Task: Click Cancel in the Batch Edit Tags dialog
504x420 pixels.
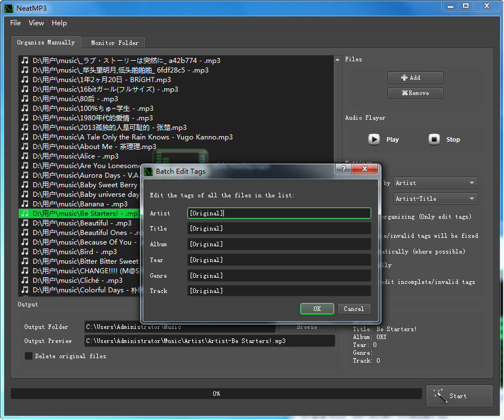Action: [x=354, y=309]
